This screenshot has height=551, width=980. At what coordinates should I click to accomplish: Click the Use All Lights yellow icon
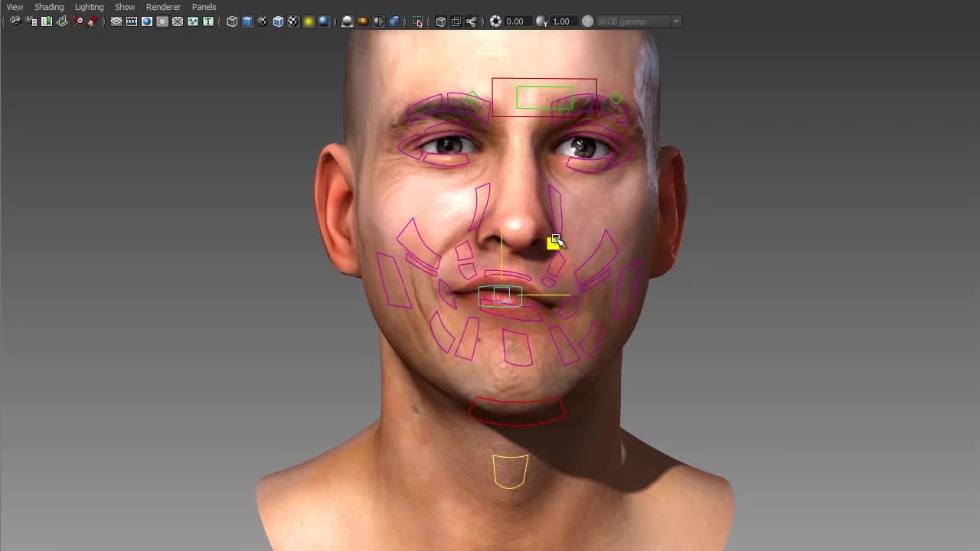click(x=309, y=21)
